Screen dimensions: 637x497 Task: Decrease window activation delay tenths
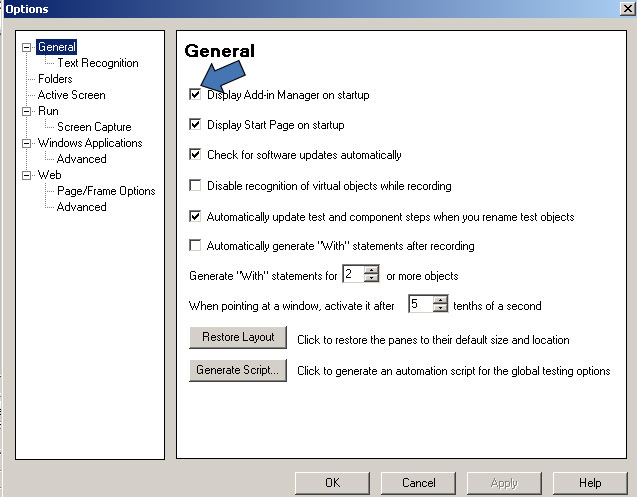coord(440,308)
